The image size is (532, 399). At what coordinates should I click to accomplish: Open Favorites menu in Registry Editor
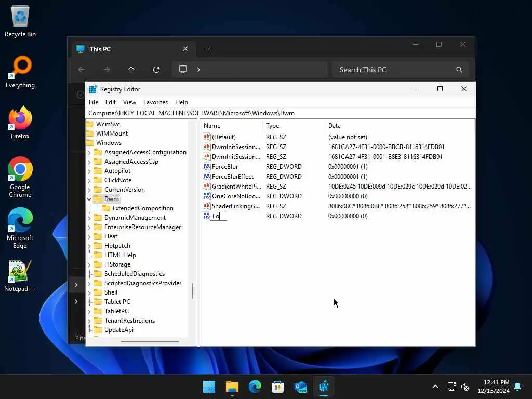point(155,102)
